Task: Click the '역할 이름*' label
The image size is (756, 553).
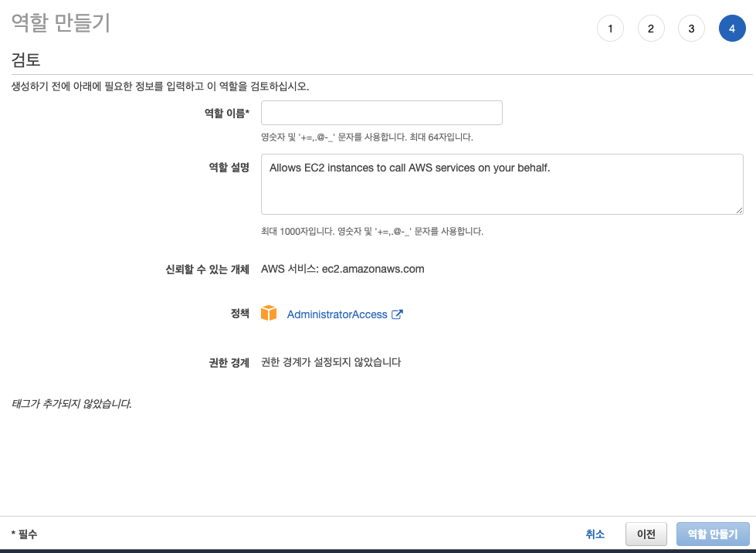Action: click(x=226, y=113)
